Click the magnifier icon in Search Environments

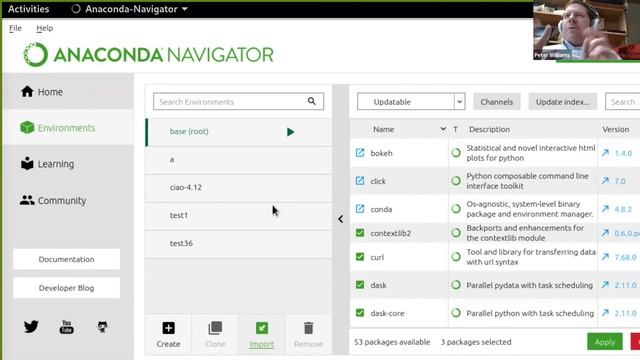(x=311, y=101)
